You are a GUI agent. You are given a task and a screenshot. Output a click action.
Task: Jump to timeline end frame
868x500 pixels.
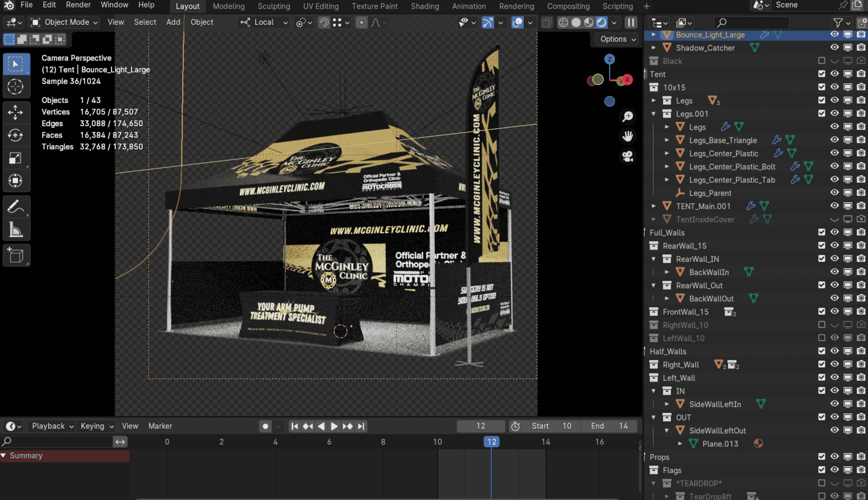[361, 426]
